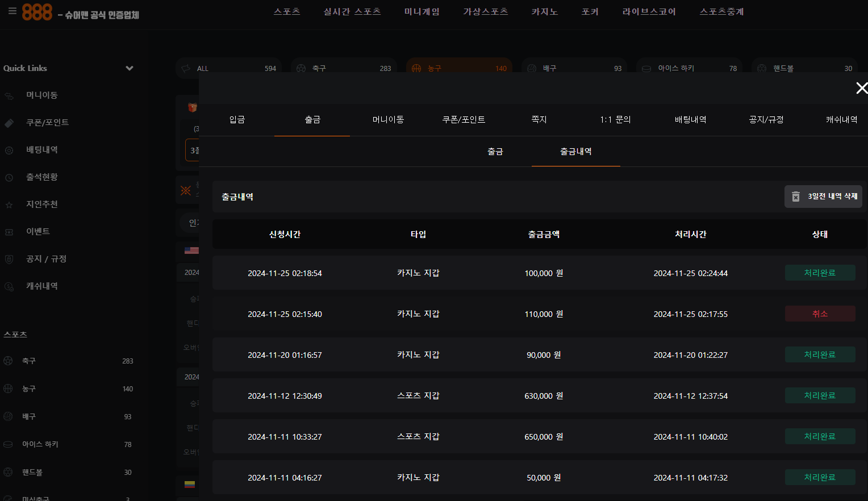Open the 공지/규정 tab in popup

(x=766, y=120)
